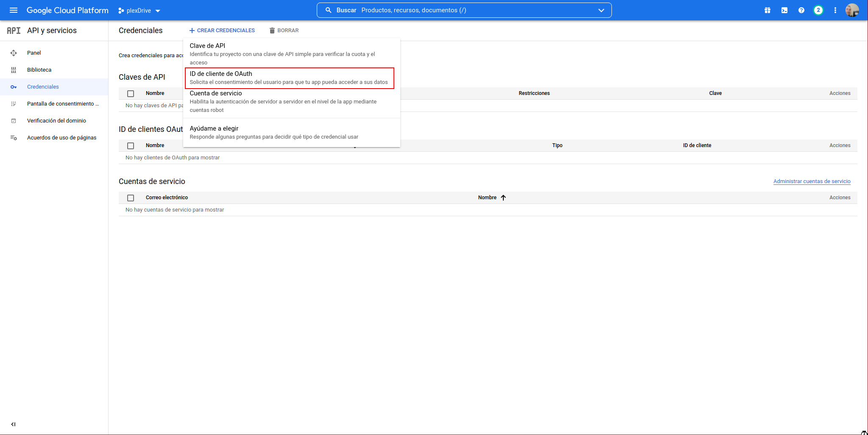Click Administrar cuentas de servicio link
Screen dimensions: 868x435
pyautogui.click(x=812, y=181)
